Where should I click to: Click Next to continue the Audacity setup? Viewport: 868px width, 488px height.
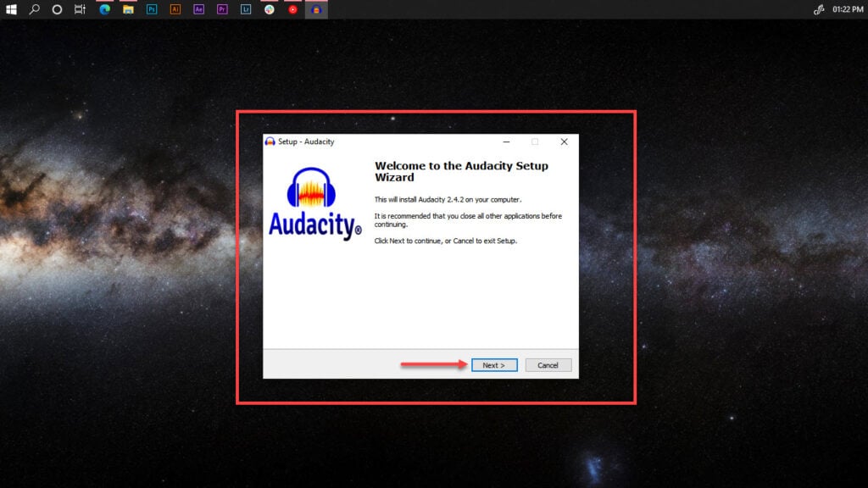click(494, 365)
